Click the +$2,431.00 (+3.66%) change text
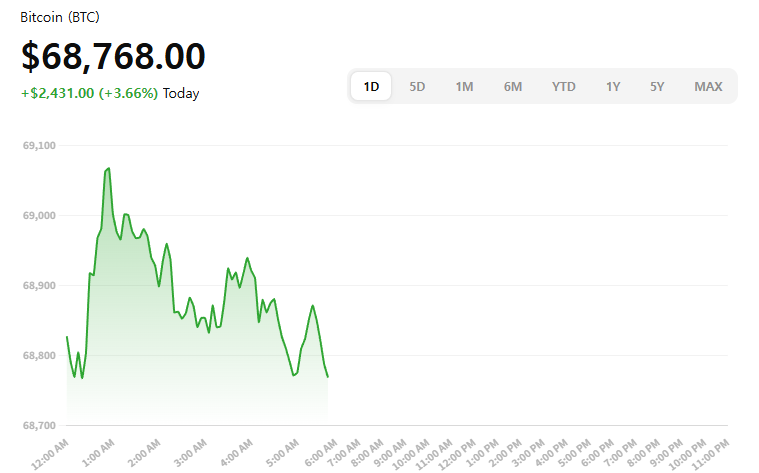The height and width of the screenshot is (473, 759). [x=90, y=94]
